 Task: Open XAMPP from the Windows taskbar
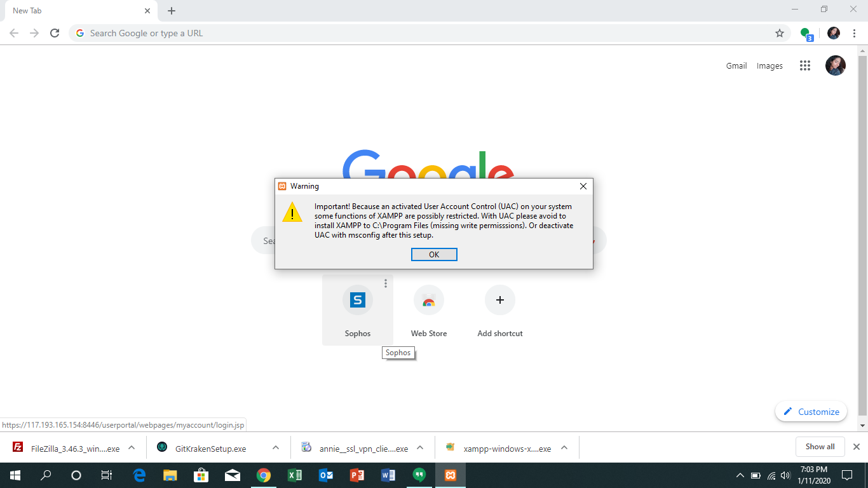451,475
